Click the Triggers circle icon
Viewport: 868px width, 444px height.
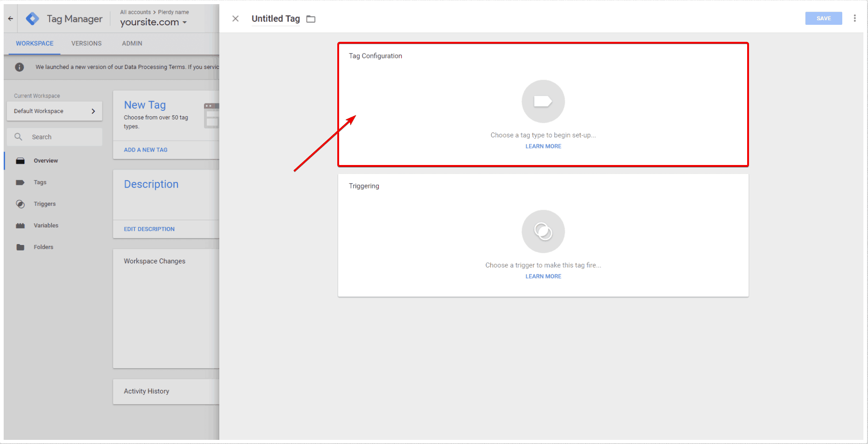(x=20, y=204)
